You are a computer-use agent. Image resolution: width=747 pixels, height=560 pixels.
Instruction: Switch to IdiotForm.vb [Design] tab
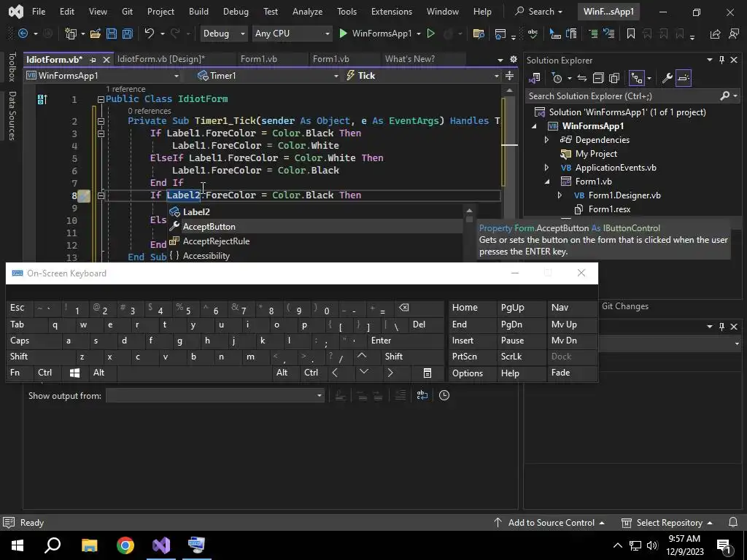click(161, 59)
